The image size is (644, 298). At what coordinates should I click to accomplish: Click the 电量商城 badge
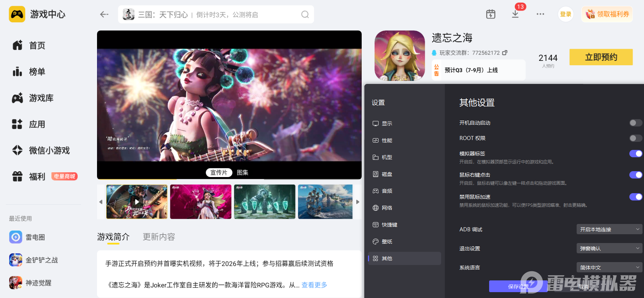(x=64, y=176)
